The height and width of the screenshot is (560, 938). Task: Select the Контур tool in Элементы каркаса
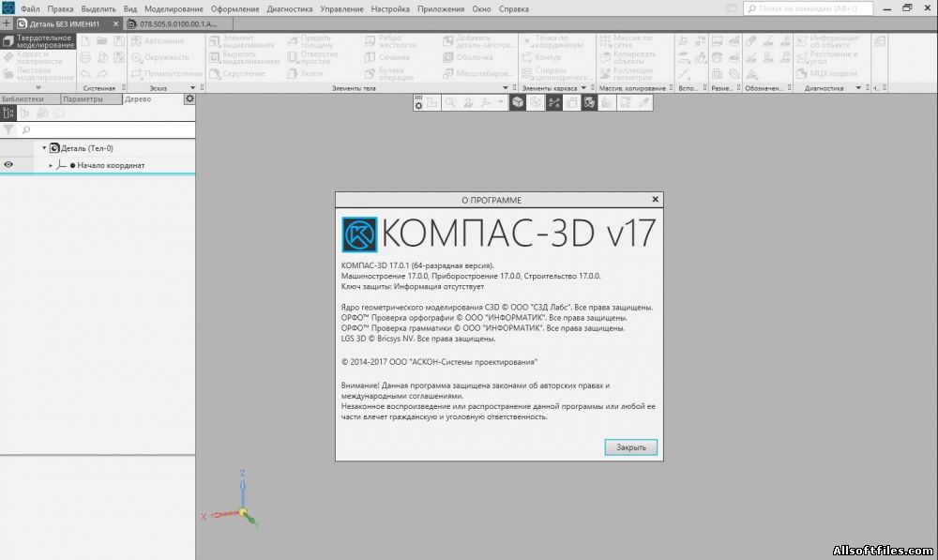(541, 57)
